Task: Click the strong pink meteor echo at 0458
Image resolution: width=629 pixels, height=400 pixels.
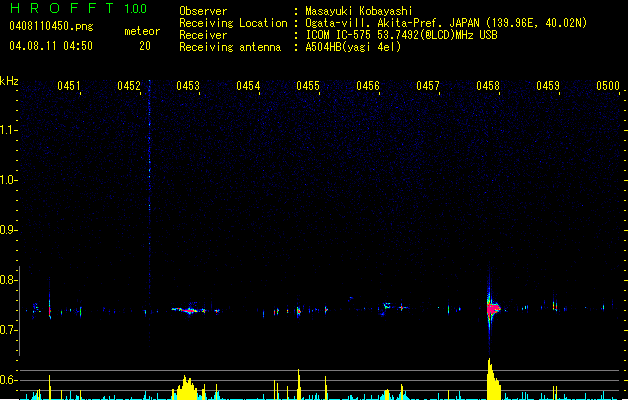Action: tap(493, 308)
